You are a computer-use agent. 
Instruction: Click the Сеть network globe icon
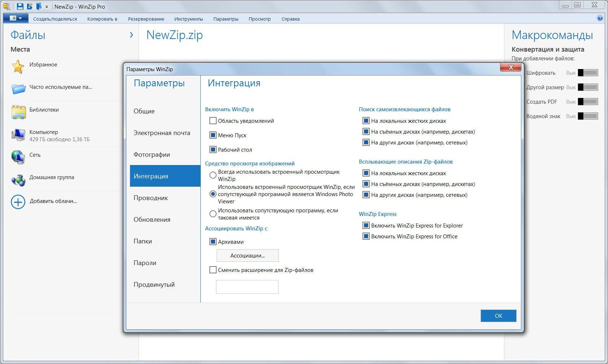click(x=18, y=157)
